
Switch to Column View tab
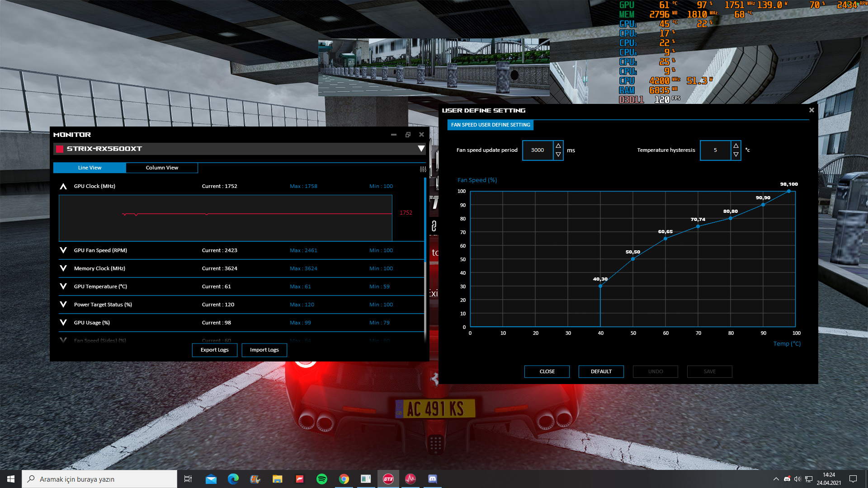click(x=162, y=168)
